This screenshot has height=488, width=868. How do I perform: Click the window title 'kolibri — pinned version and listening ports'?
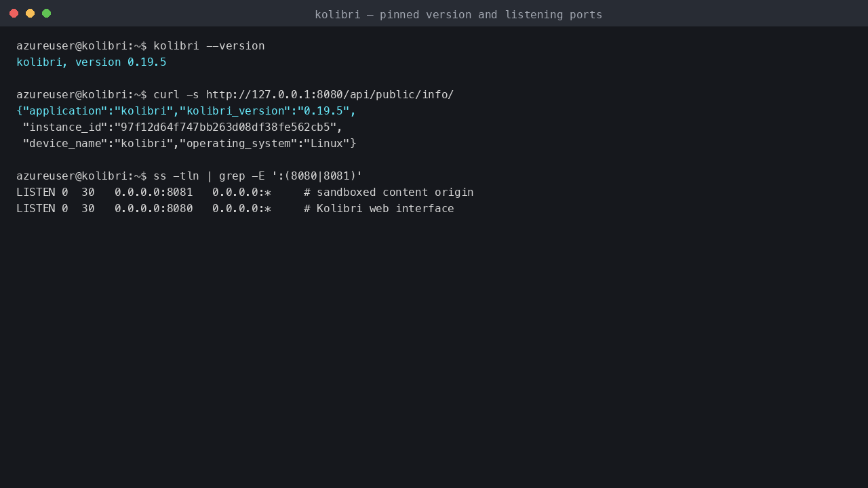pyautogui.click(x=458, y=14)
